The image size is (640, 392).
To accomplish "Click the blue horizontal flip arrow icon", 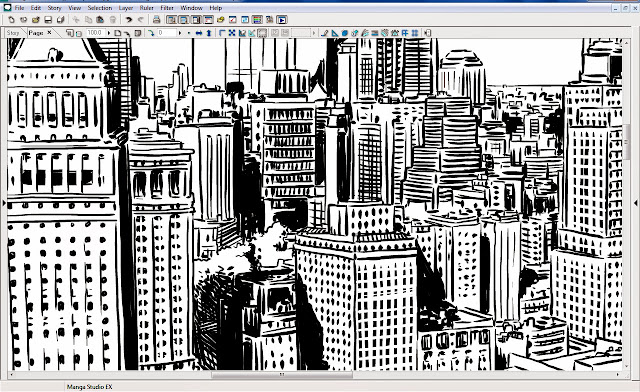I will pos(199,33).
